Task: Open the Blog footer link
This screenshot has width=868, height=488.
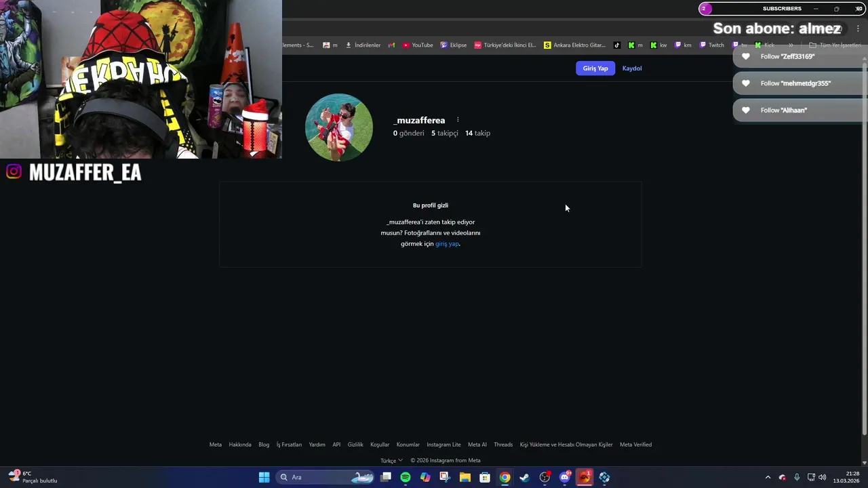Action: tap(264, 445)
